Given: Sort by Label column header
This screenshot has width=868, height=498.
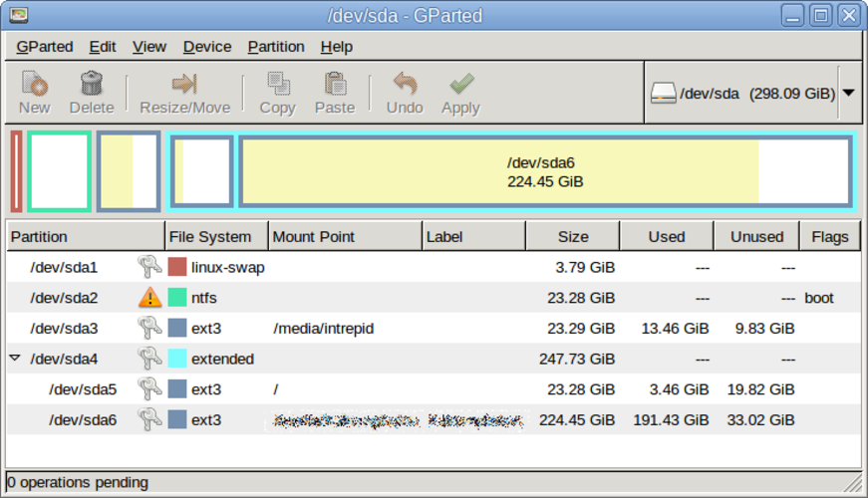Looking at the screenshot, I should coord(473,237).
